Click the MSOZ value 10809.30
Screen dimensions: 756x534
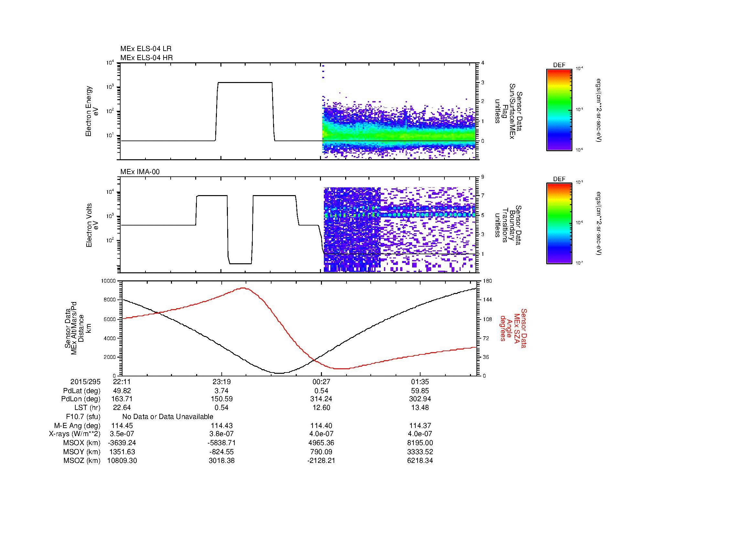tap(122, 461)
